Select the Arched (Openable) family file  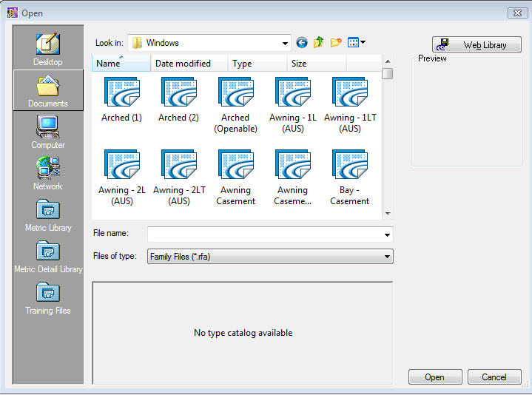coord(235,105)
